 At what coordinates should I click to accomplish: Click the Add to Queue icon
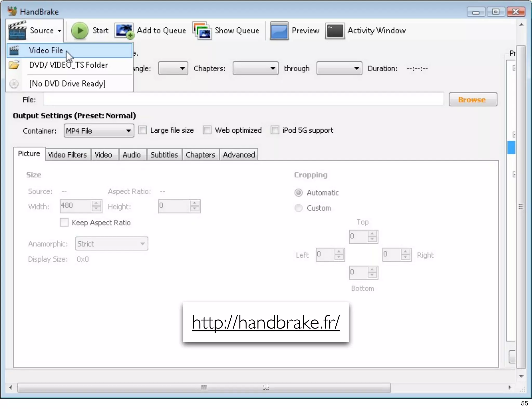pyautogui.click(x=124, y=31)
